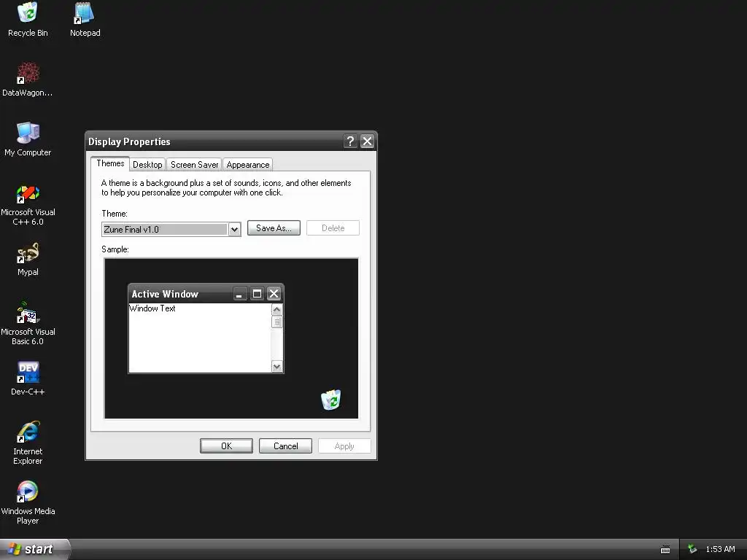Open the Recycle Bin desktop icon

(28, 20)
